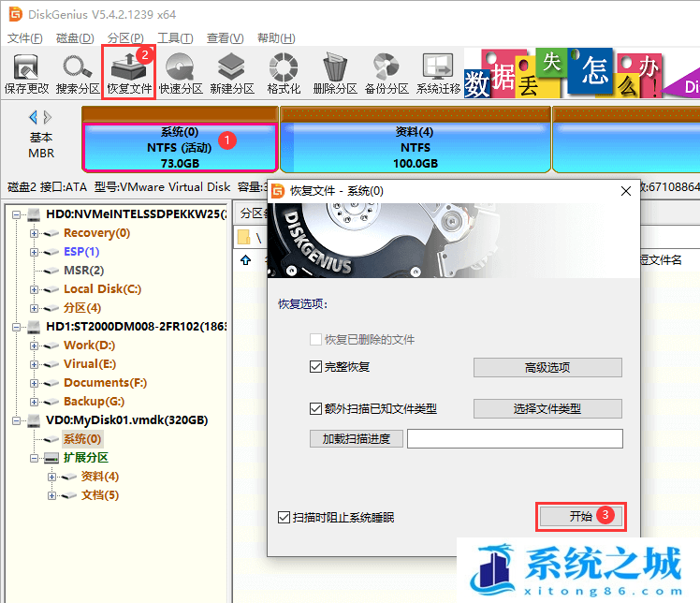700x603 pixels.
Task: Expand the ESP(1) partition node
Action: pyautogui.click(x=34, y=253)
